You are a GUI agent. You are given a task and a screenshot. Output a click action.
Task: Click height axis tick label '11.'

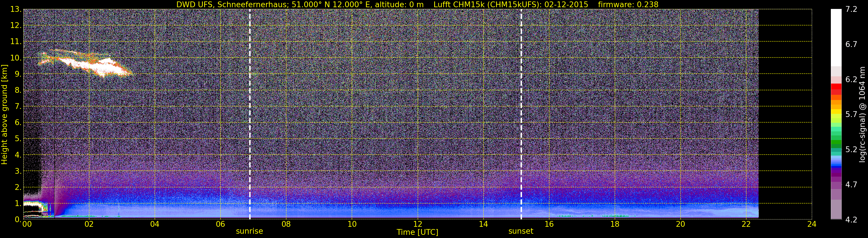[x=16, y=41]
